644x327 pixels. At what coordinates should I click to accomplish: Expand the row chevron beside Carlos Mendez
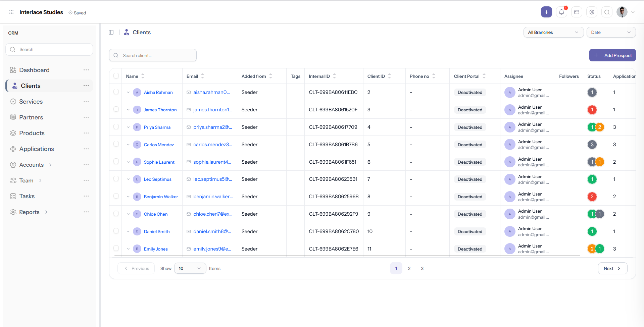(128, 144)
